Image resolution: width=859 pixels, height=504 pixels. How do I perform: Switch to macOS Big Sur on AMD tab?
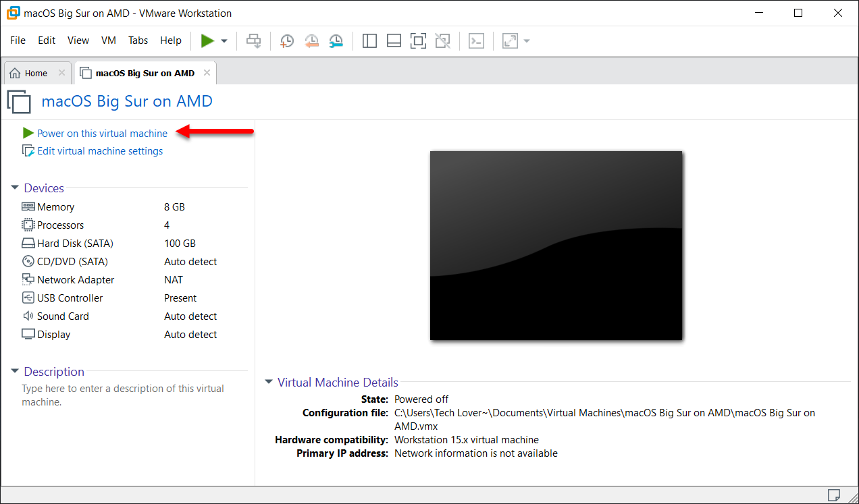tap(145, 73)
